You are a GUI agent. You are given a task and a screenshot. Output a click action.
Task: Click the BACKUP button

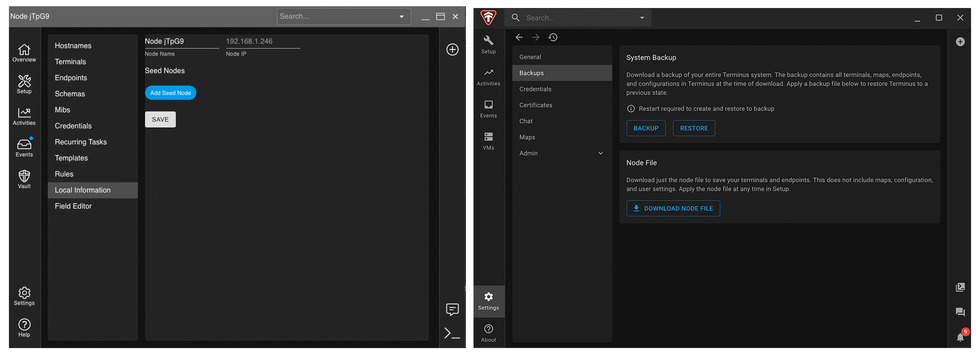[646, 128]
